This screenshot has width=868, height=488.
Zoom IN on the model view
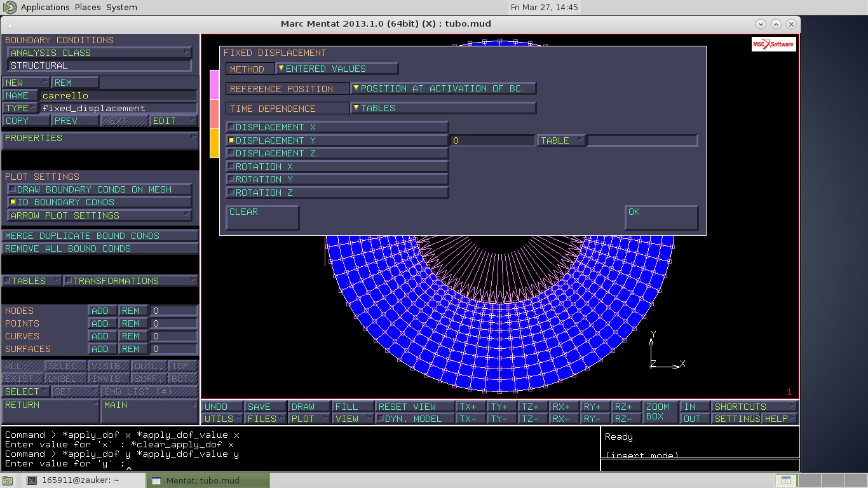pyautogui.click(x=695, y=407)
